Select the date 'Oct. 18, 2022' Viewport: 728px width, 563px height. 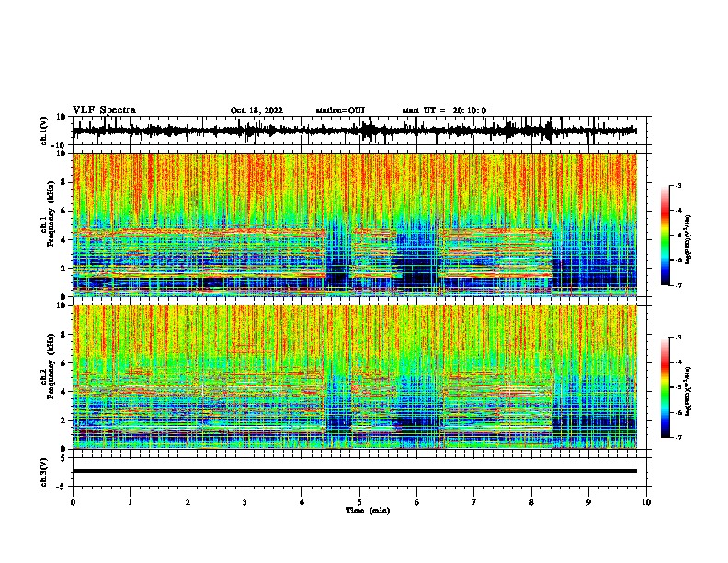[256, 110]
